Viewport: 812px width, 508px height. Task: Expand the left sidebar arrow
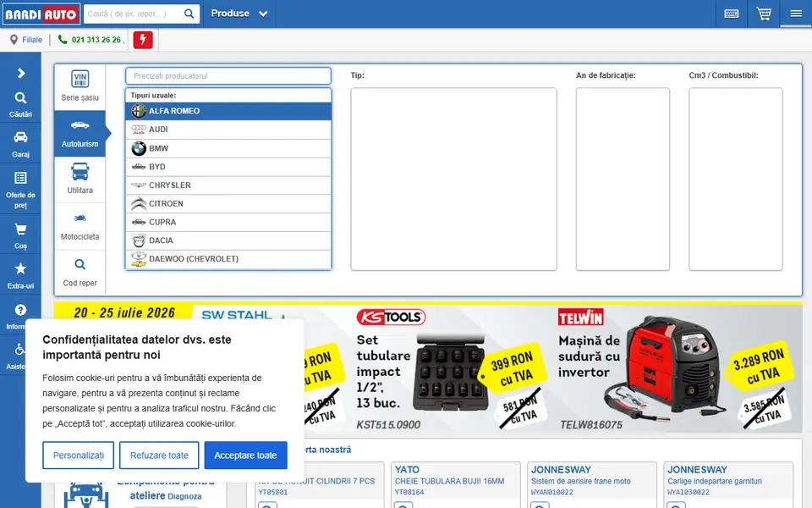tap(20, 73)
